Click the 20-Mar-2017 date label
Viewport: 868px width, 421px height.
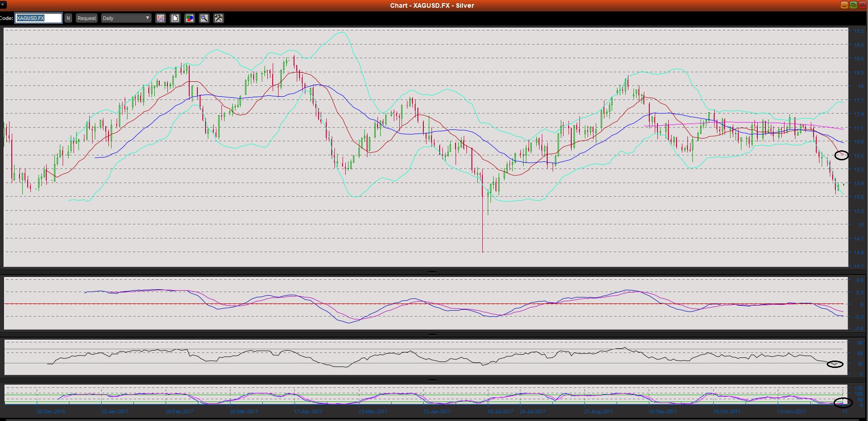[244, 411]
